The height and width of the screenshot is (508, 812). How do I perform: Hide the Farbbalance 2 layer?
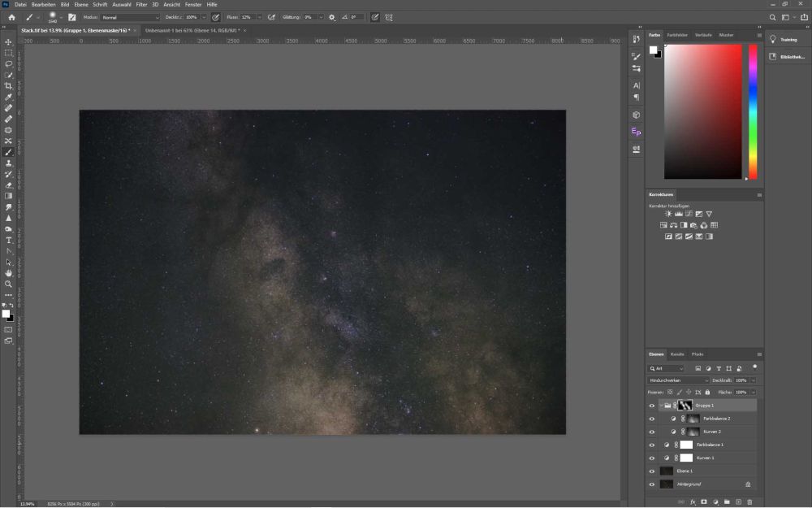(652, 419)
